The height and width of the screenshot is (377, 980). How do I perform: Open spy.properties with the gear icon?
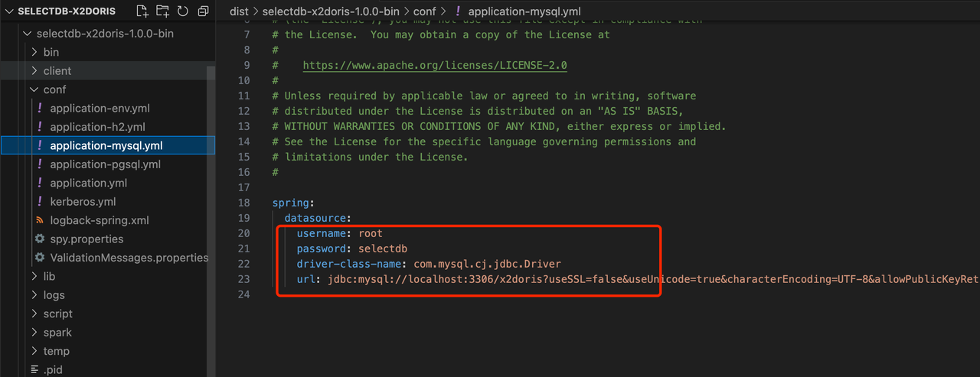click(x=87, y=239)
